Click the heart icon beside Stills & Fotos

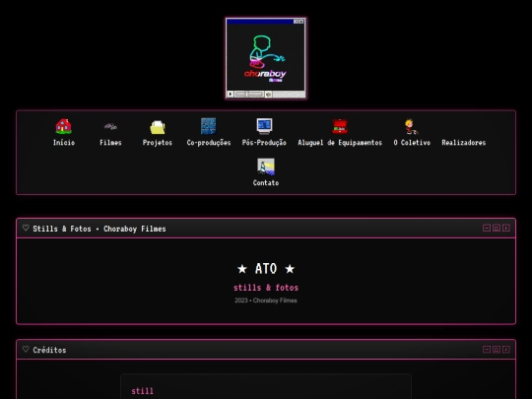point(26,228)
